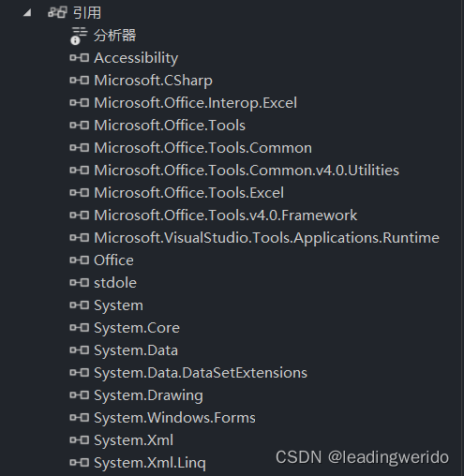The height and width of the screenshot is (476, 464).
Task: Click the 分析器 analyzers icon
Action: tap(78, 36)
